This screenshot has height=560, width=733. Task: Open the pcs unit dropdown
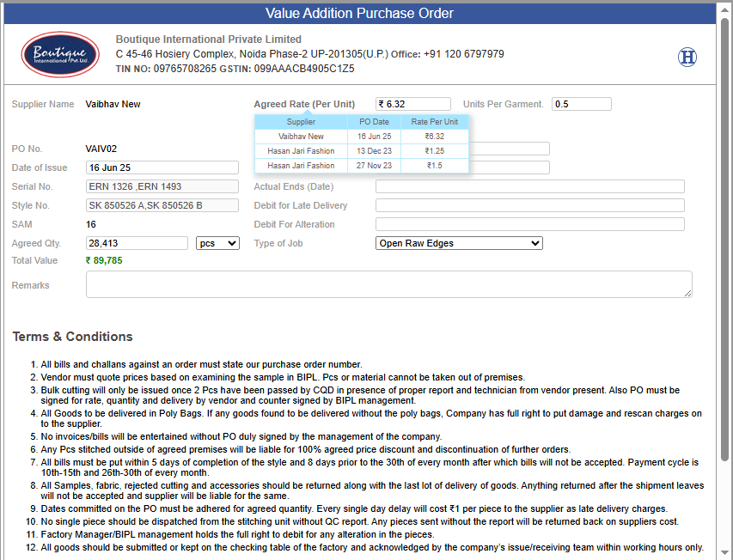(x=217, y=243)
